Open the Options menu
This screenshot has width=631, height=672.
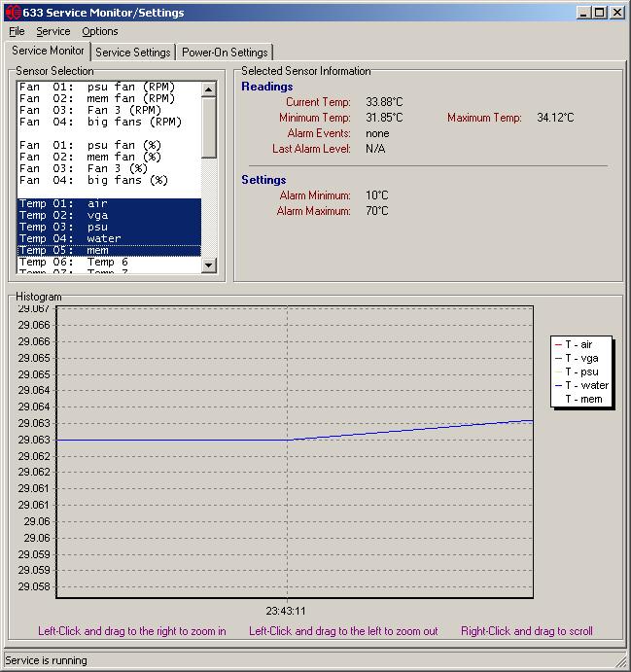tap(99, 31)
